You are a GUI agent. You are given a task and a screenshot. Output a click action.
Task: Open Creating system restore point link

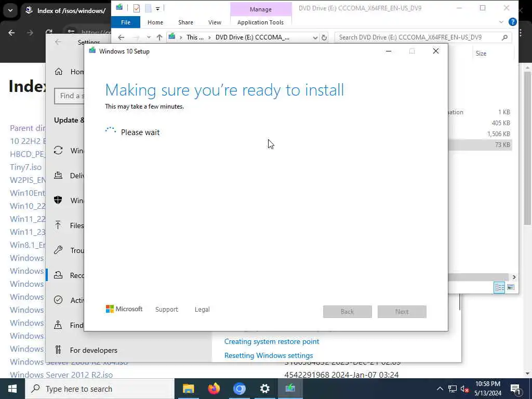(271, 342)
